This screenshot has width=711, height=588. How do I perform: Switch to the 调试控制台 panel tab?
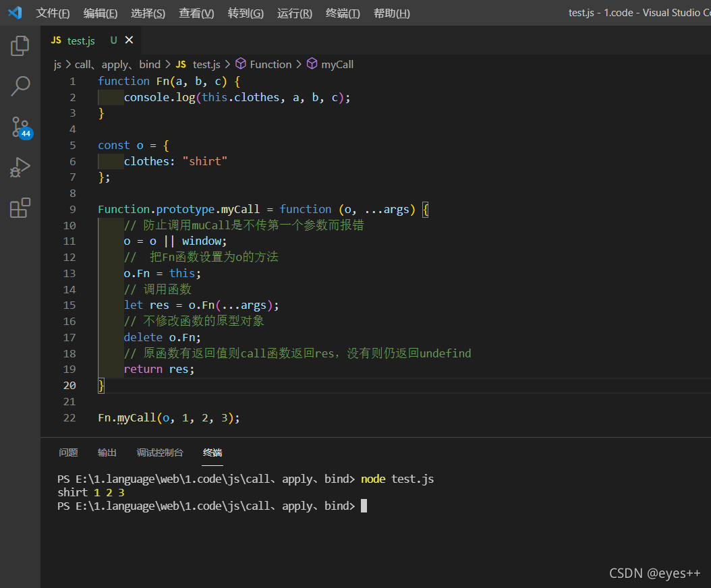pyautogui.click(x=160, y=452)
